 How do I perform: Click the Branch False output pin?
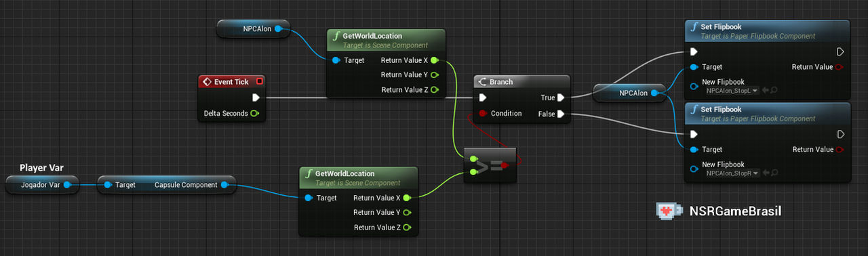click(x=561, y=114)
